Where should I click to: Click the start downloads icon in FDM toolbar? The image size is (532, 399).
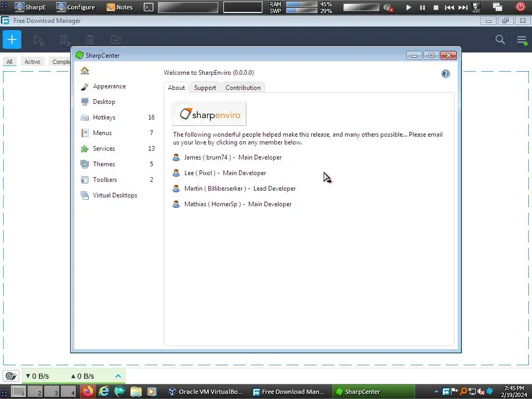point(38,39)
